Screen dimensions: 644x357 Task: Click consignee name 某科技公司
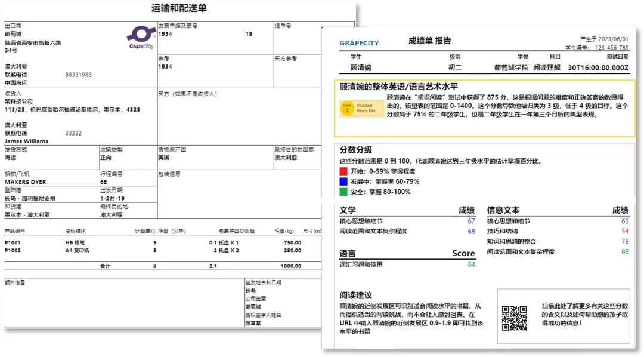click(x=18, y=101)
